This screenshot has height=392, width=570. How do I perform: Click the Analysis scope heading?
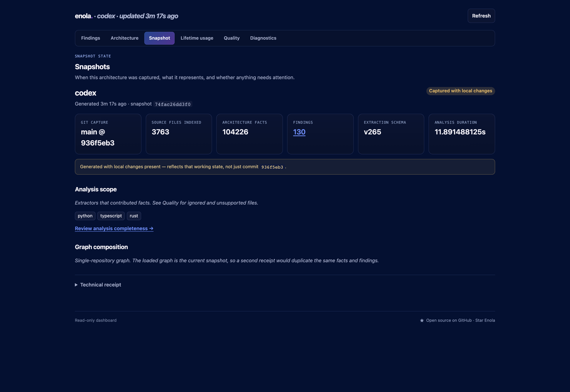[96, 189]
